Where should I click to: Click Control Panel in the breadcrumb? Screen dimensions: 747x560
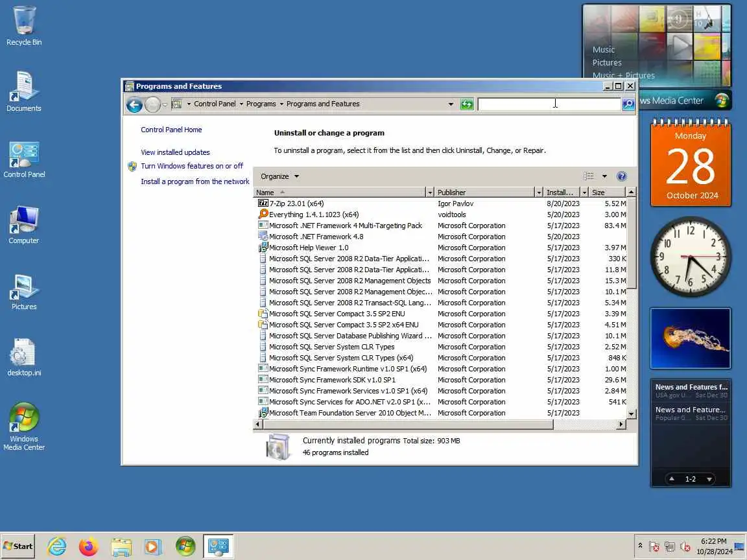(215, 104)
